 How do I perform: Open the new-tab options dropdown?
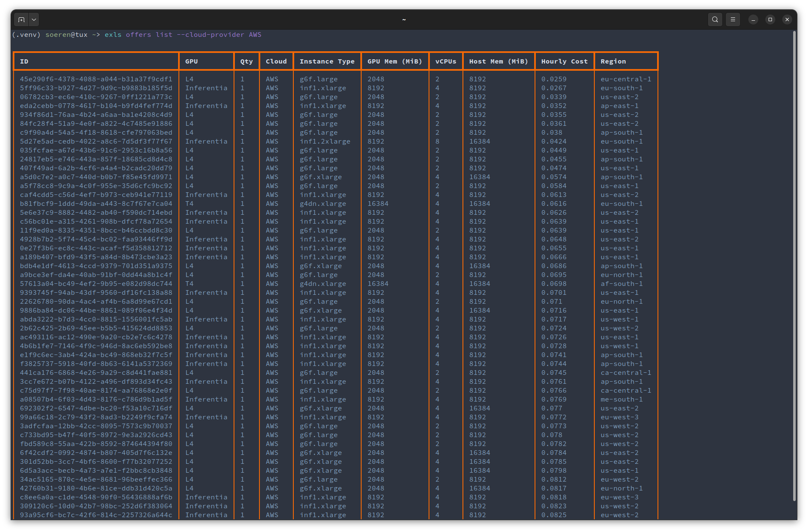tap(33, 19)
